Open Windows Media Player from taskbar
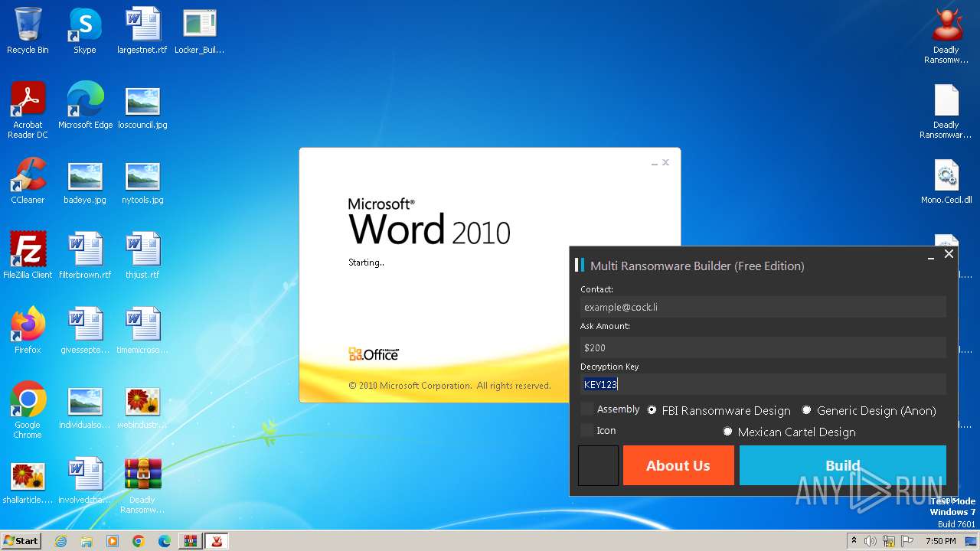Screen dimensions: 980x551 pyautogui.click(x=113, y=541)
